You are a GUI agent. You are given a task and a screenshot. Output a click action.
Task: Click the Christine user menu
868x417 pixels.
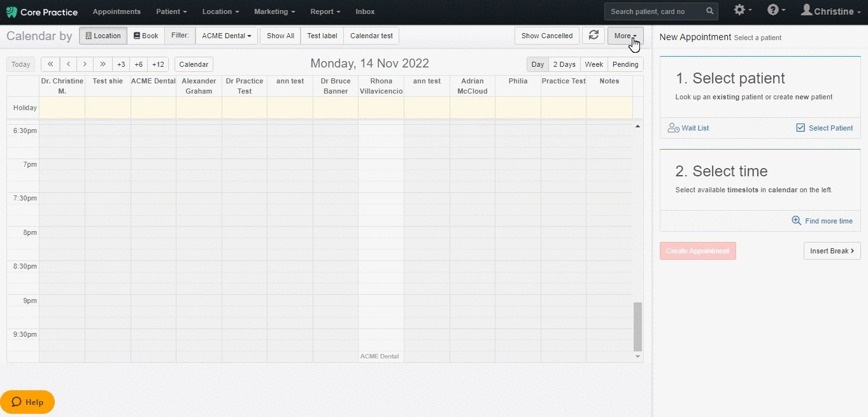pyautogui.click(x=830, y=11)
